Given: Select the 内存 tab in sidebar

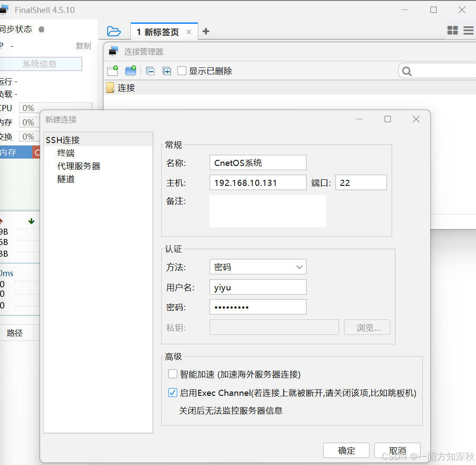Looking at the screenshot, I should pos(16,152).
